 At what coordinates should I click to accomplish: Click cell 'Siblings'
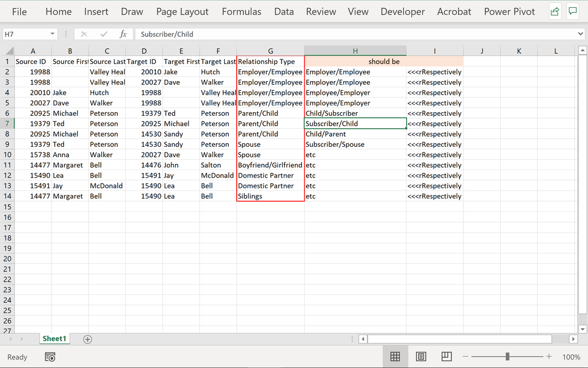pyautogui.click(x=270, y=196)
